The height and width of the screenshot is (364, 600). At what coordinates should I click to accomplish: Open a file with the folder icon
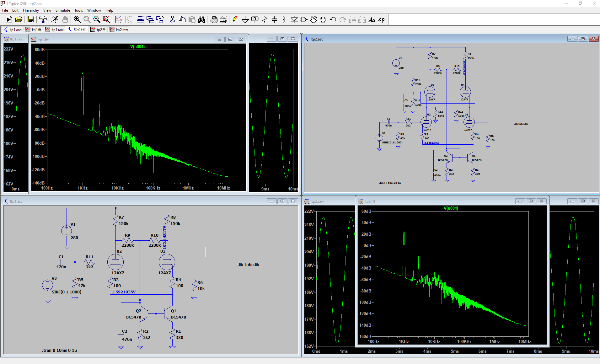[19, 20]
